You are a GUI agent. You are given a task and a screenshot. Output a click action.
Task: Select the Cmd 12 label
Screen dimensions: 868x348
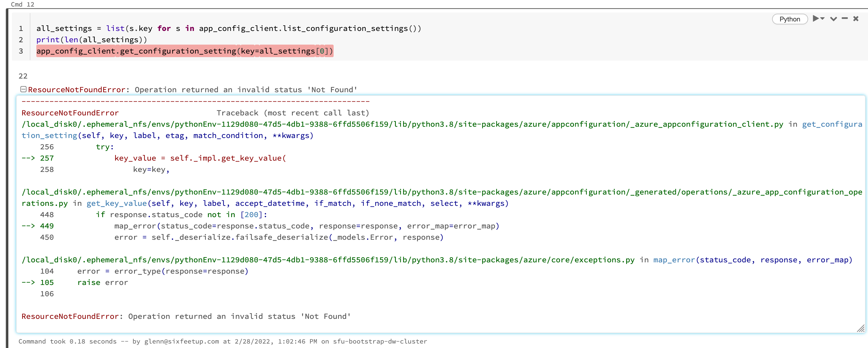pos(22,4)
